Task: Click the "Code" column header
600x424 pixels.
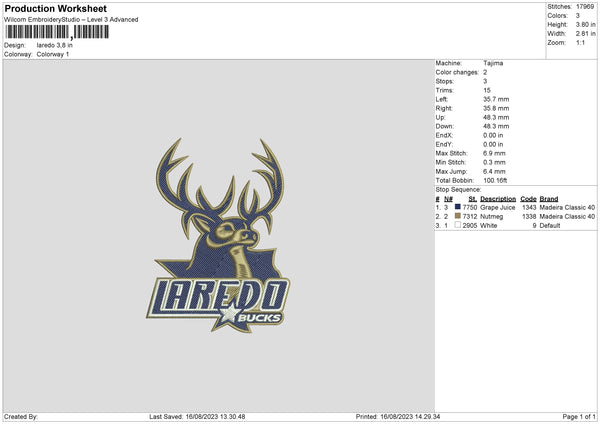Action: [528, 199]
